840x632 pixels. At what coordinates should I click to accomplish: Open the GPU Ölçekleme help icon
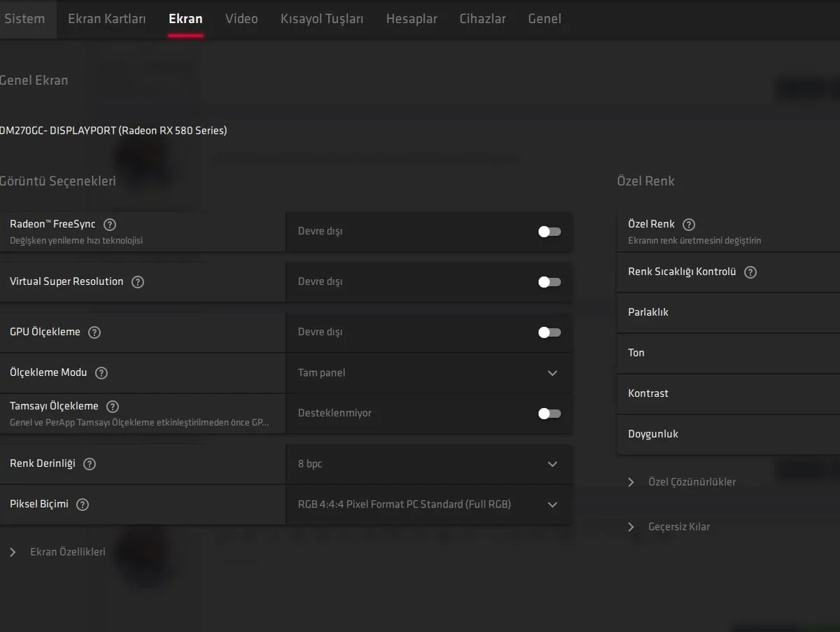point(94,332)
